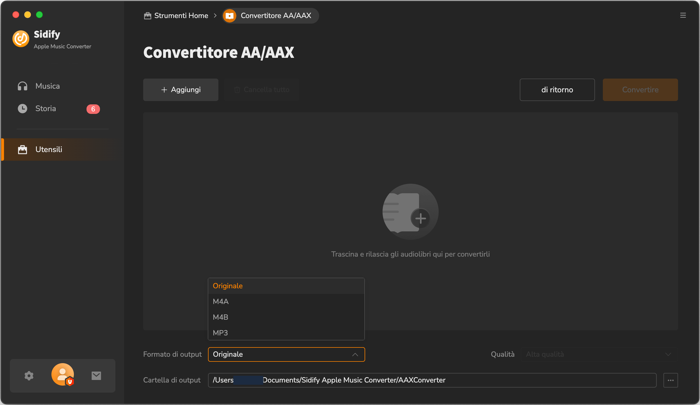Click the macOS yellow minimize button
This screenshot has height=405, width=700.
[x=28, y=15]
